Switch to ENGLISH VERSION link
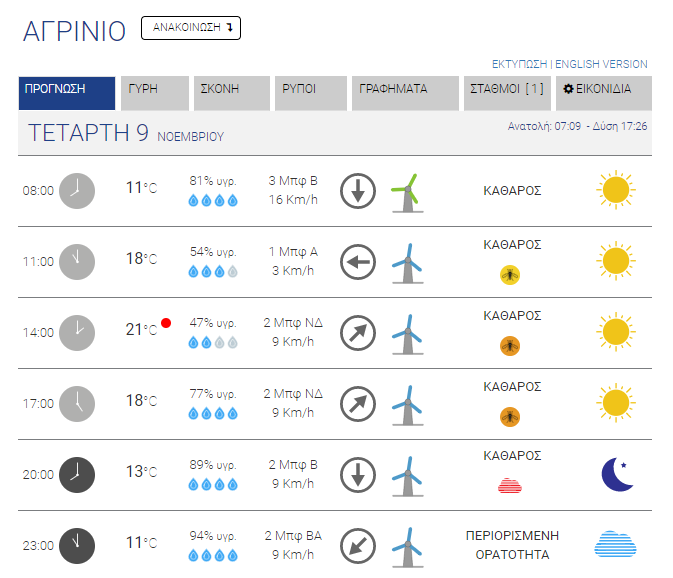 pos(601,64)
